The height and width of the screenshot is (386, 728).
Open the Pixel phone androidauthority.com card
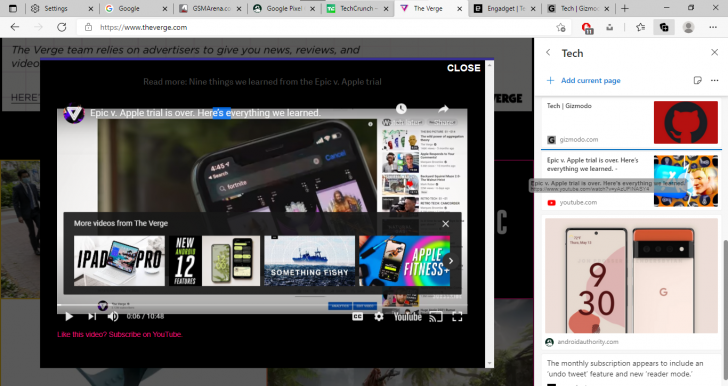tap(631, 282)
